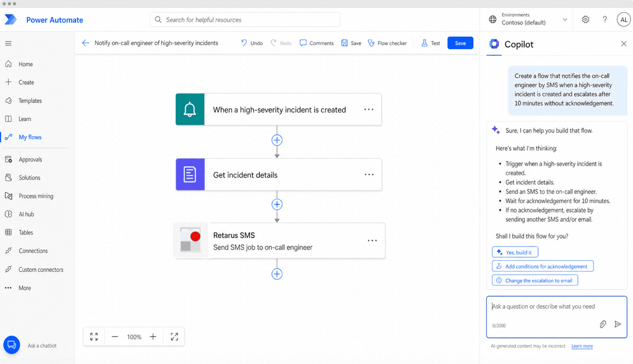Insert step after Get incident details card

(x=277, y=205)
